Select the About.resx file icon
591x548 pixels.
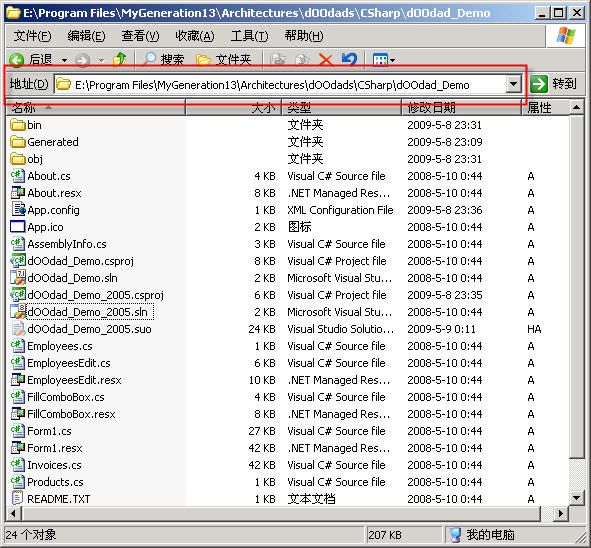click(18, 193)
